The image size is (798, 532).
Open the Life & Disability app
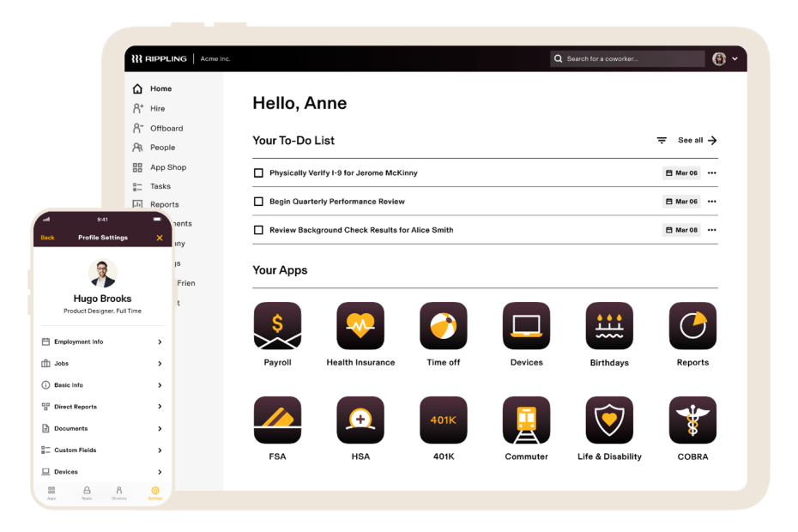click(609, 420)
